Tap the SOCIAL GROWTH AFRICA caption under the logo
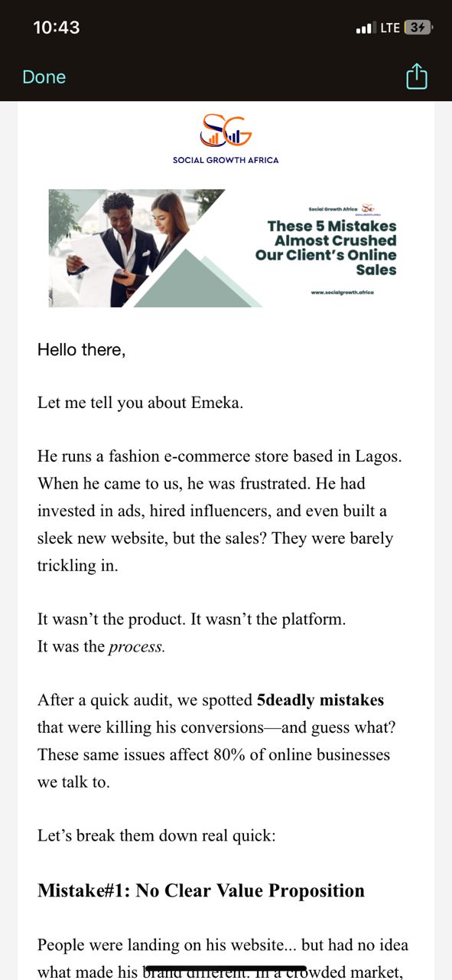This screenshot has width=452, height=980. (x=226, y=160)
